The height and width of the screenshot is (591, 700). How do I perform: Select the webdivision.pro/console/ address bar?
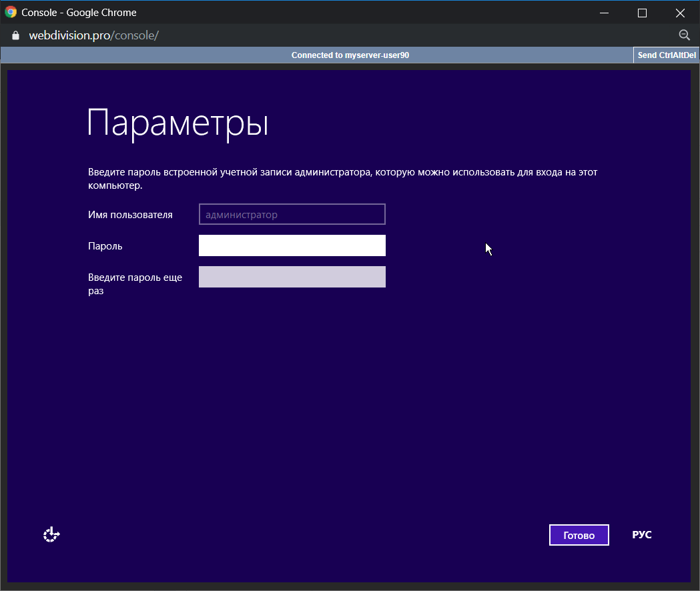[93, 35]
